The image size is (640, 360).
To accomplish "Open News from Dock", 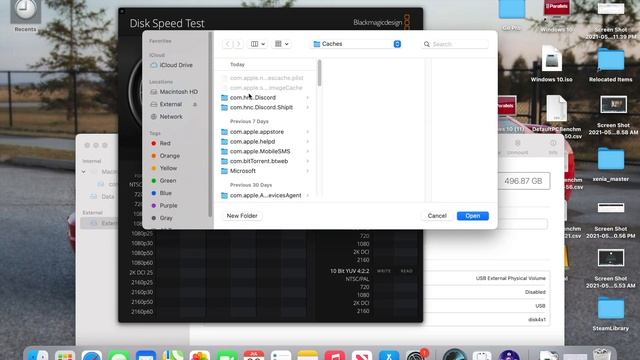I will 362,356.
